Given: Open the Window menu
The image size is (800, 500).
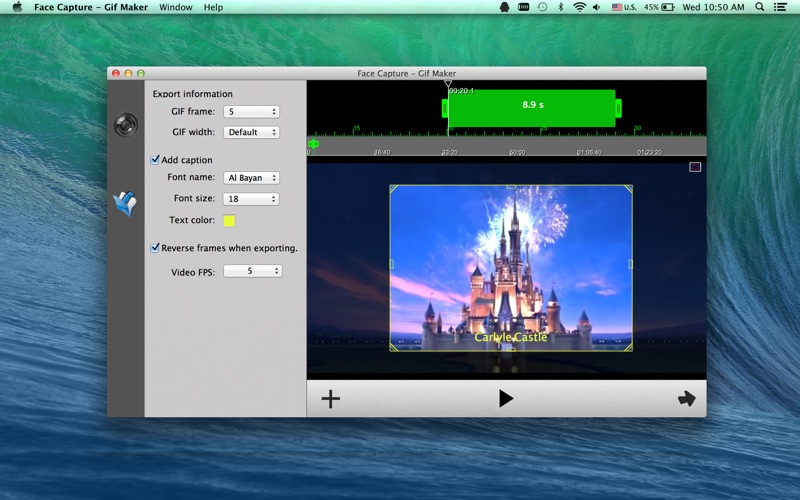Looking at the screenshot, I should [x=176, y=7].
